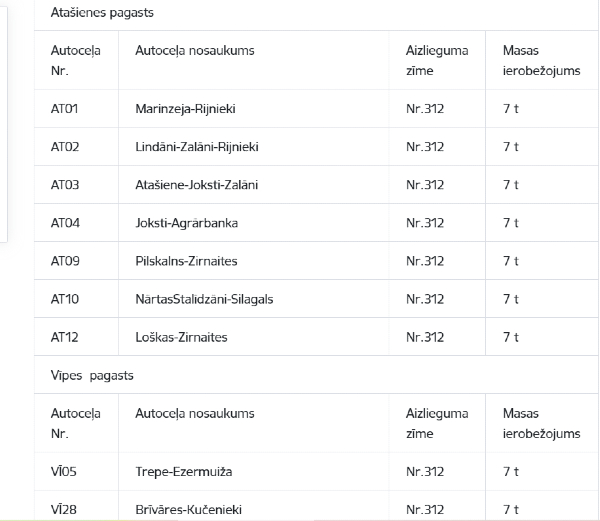Select Nr.312 sign in AT09 row
The image size is (600, 521).
tap(425, 261)
